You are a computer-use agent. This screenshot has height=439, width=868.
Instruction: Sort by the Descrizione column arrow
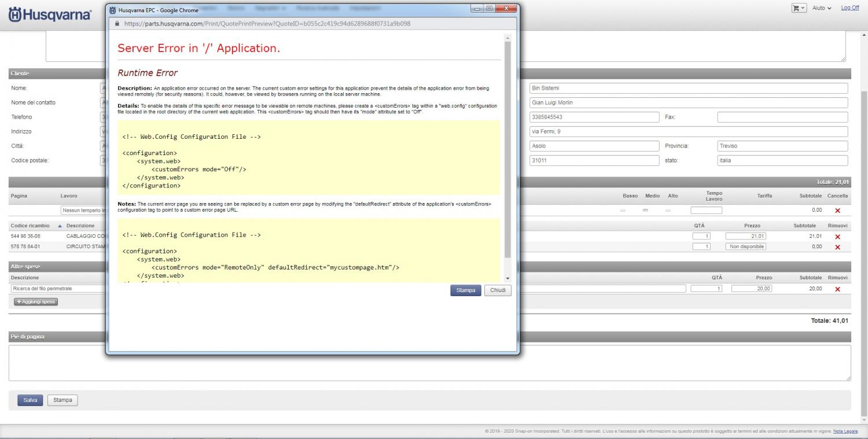coord(60,226)
